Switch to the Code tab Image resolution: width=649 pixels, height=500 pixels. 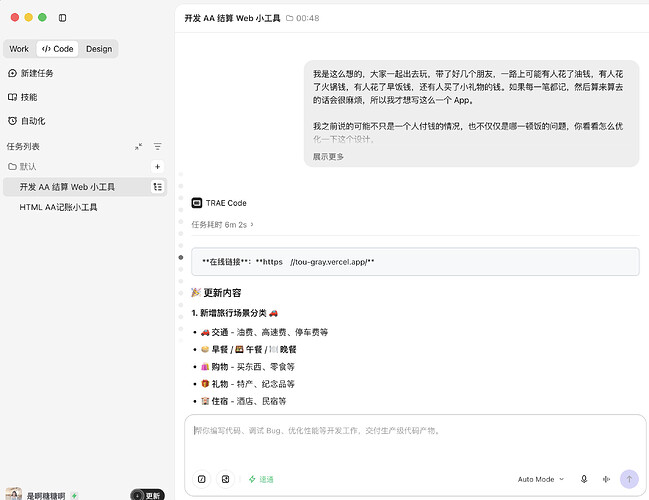pos(58,49)
